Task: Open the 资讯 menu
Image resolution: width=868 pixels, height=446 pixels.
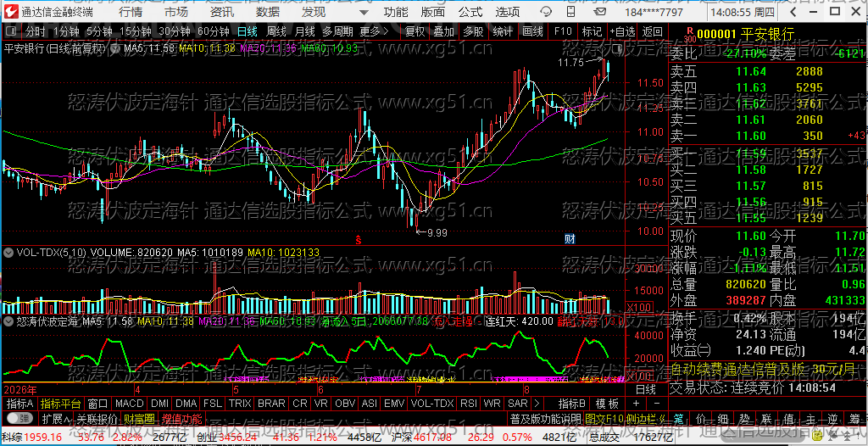Action: 223,12
